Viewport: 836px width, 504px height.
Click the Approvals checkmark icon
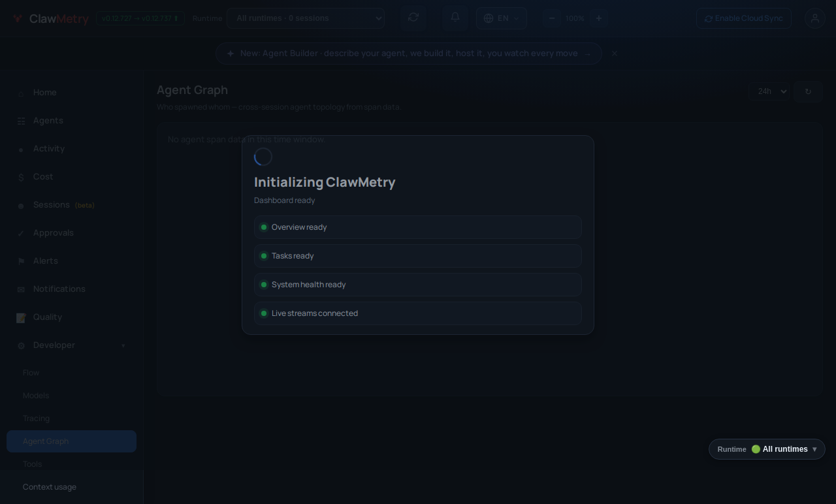[21, 233]
